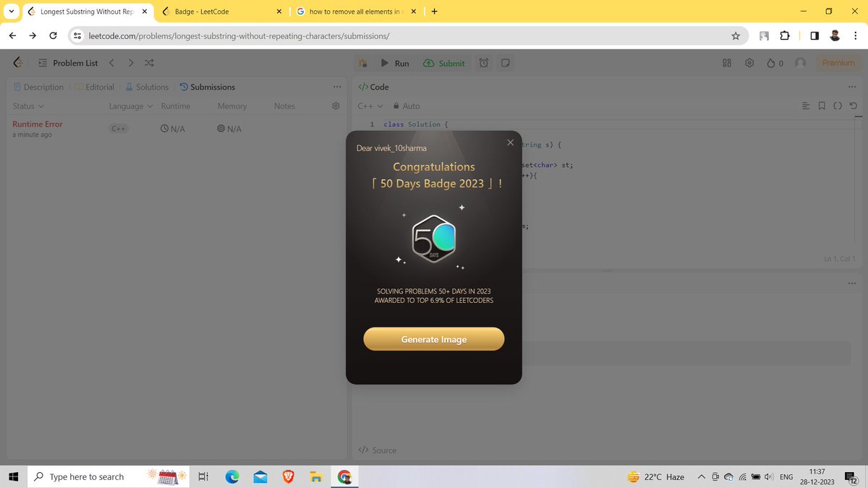Viewport: 868px width, 488px height.
Task: Click the Code panel tab
Action: pyautogui.click(x=373, y=87)
